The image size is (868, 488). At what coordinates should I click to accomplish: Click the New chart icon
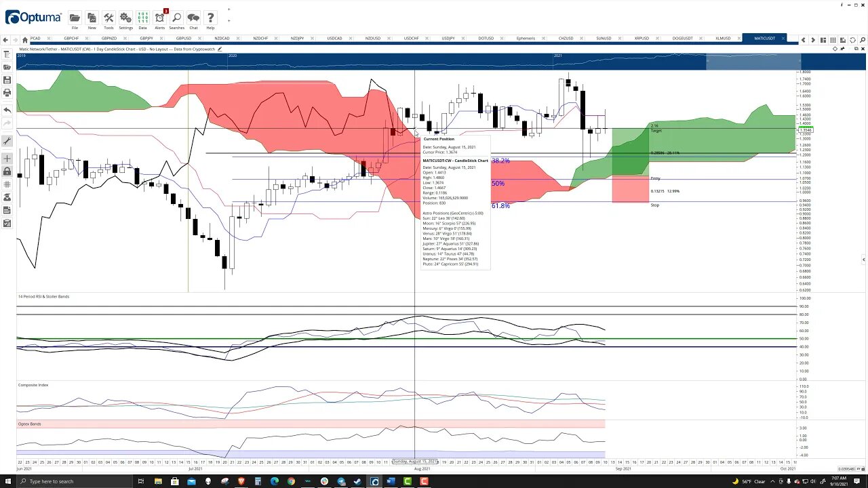coord(92,18)
